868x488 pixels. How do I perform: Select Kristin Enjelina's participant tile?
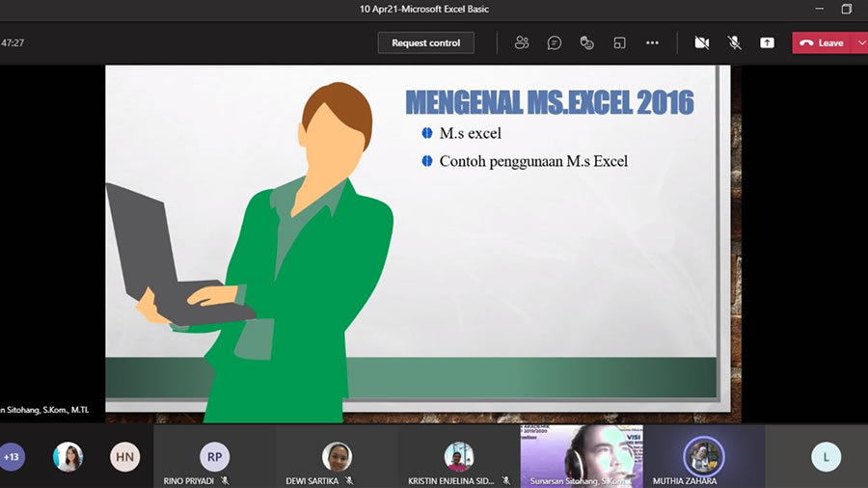coord(459,456)
